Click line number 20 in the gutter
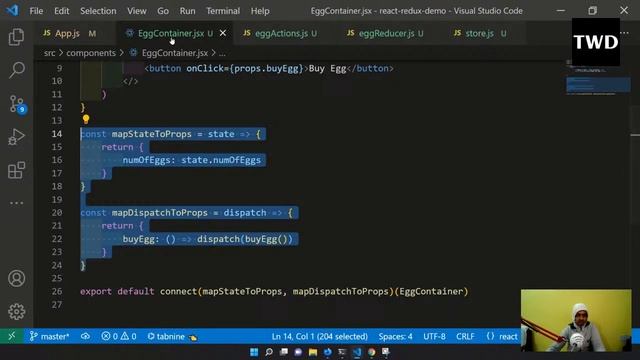Viewport: 640px width, 360px height. (57, 213)
